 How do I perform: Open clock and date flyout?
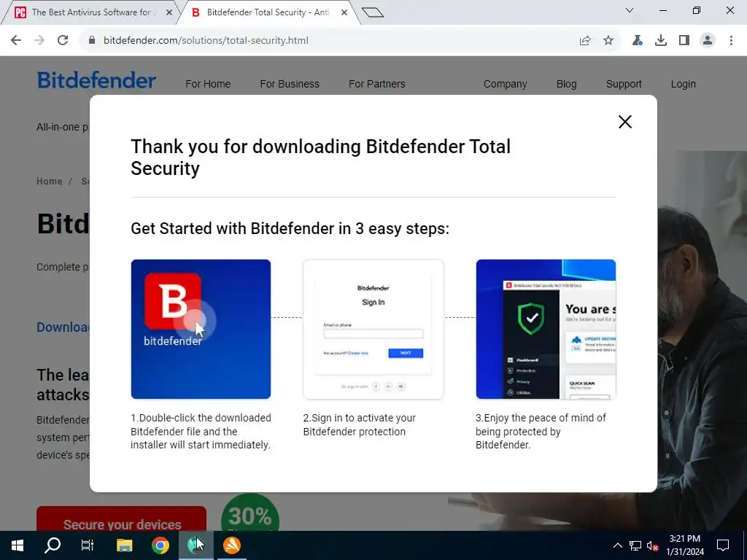[x=684, y=545]
